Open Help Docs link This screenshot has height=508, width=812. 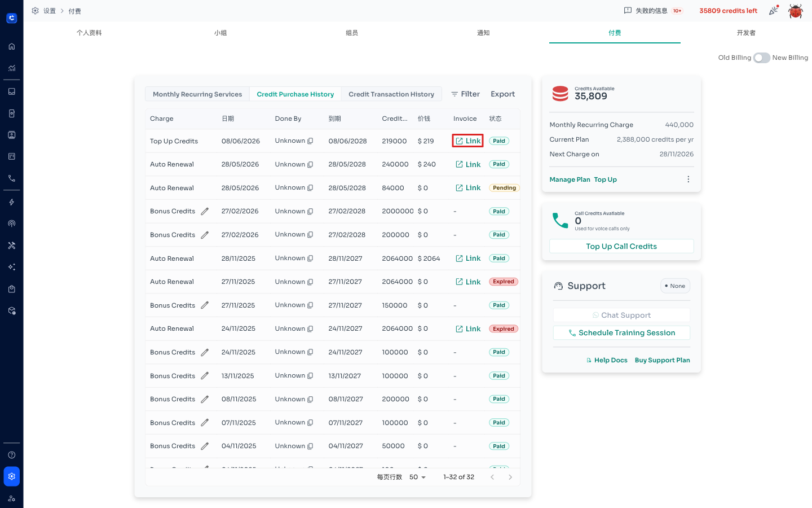coord(607,360)
